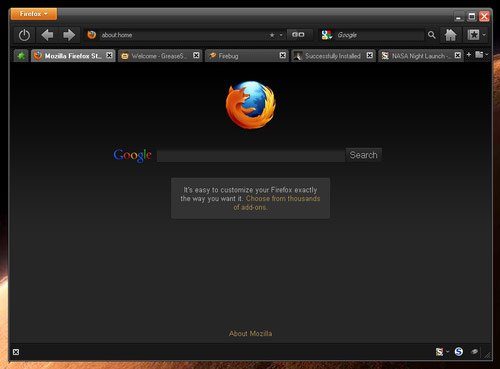Click the Google logo beside search box
500x369 pixels.
coord(132,155)
